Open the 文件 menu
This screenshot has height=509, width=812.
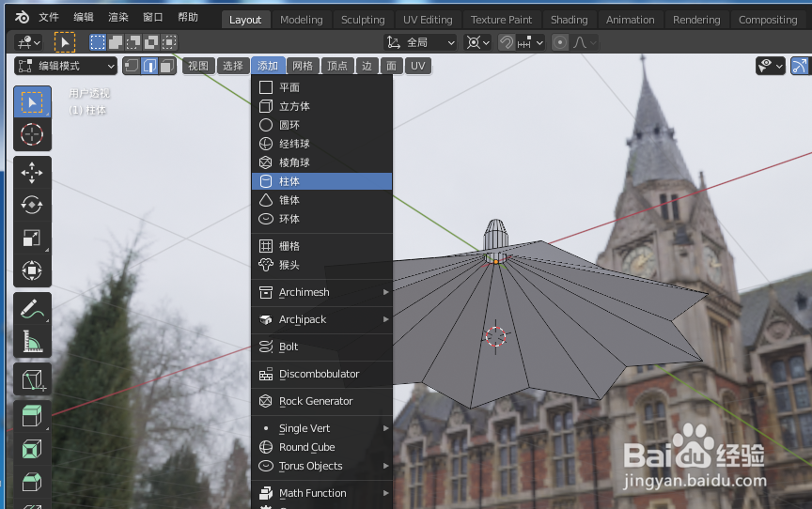click(49, 18)
